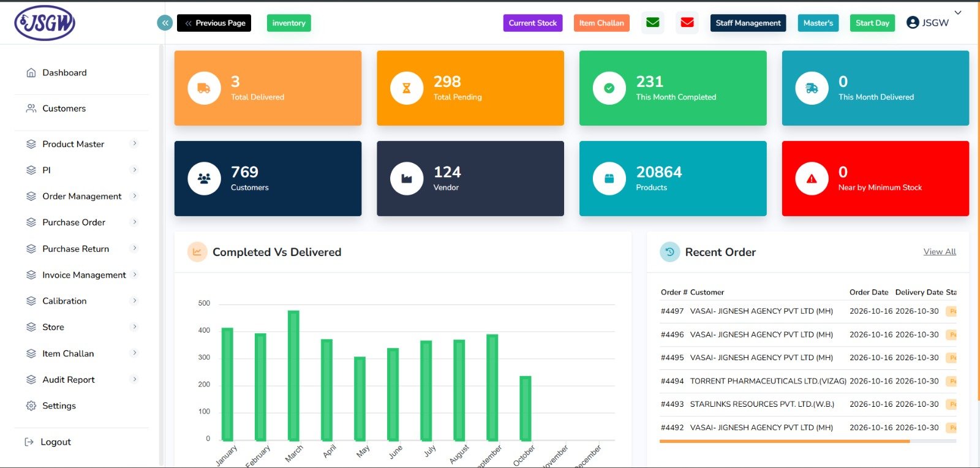Expand the Audit Report chevron

(x=135, y=379)
